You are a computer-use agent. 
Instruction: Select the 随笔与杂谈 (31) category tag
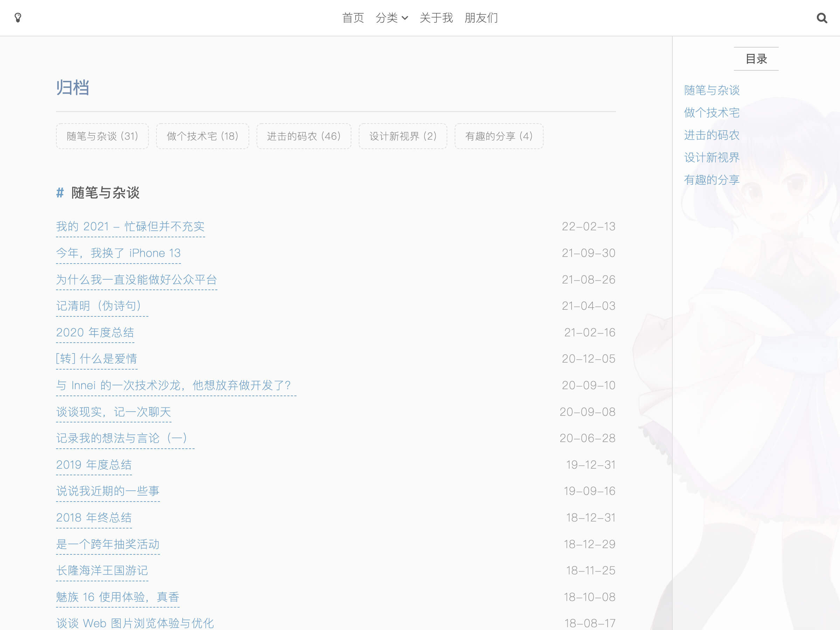coord(102,136)
